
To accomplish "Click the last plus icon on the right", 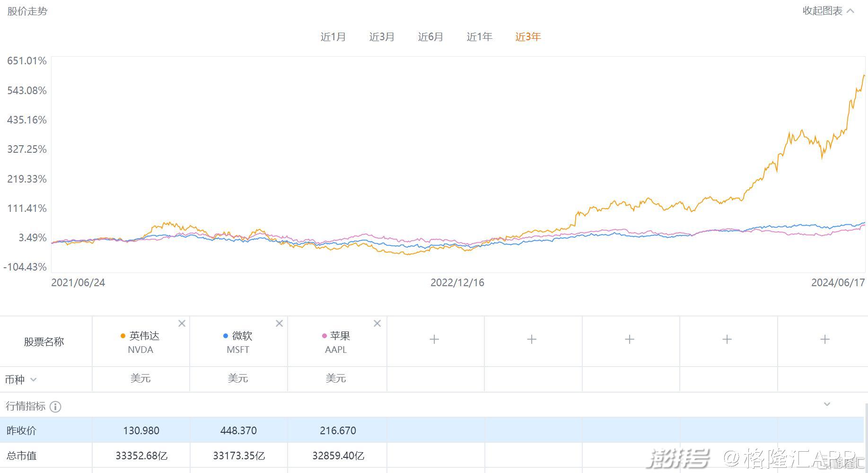I will pos(824,340).
